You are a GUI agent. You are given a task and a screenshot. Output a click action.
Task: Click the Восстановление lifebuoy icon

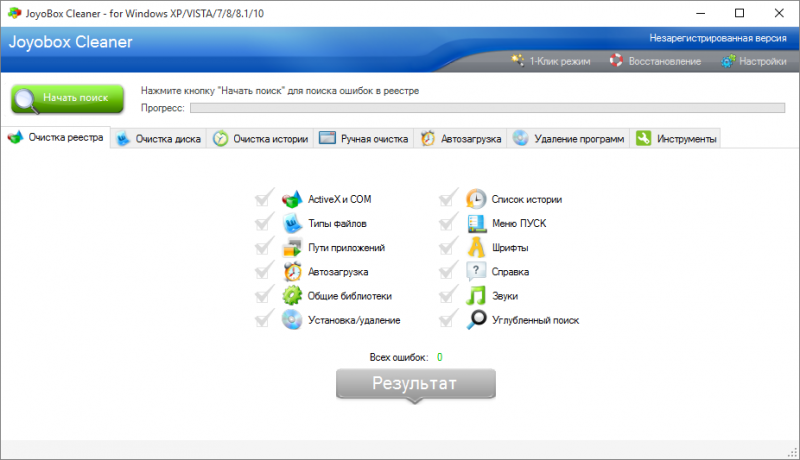coord(616,60)
